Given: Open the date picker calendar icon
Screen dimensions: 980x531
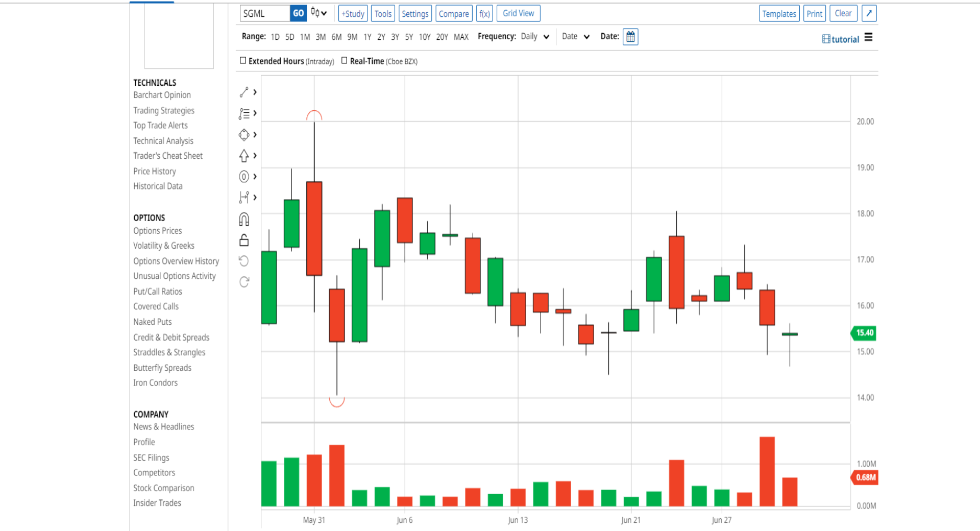Looking at the screenshot, I should tap(630, 37).
